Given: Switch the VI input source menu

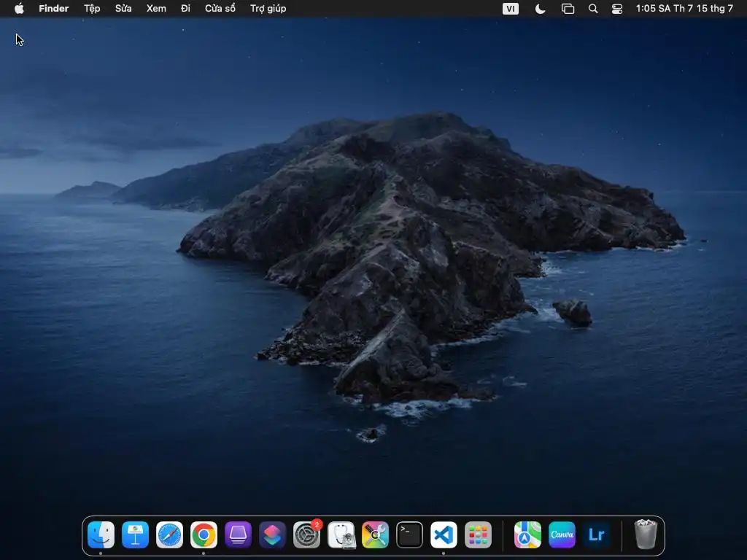Looking at the screenshot, I should pos(511,9).
